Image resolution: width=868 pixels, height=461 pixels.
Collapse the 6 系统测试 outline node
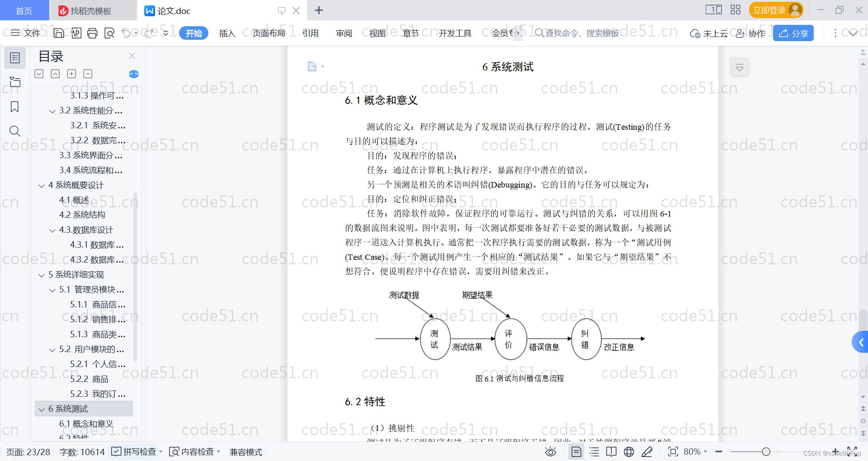pos(42,409)
